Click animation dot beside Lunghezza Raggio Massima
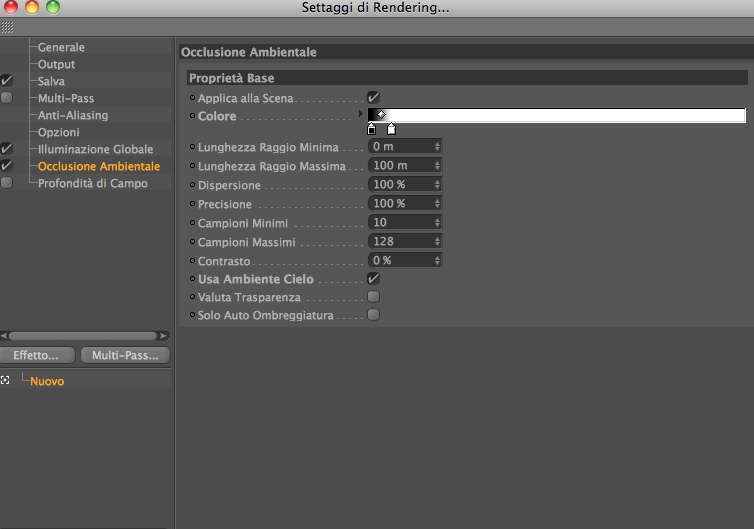 [x=192, y=165]
